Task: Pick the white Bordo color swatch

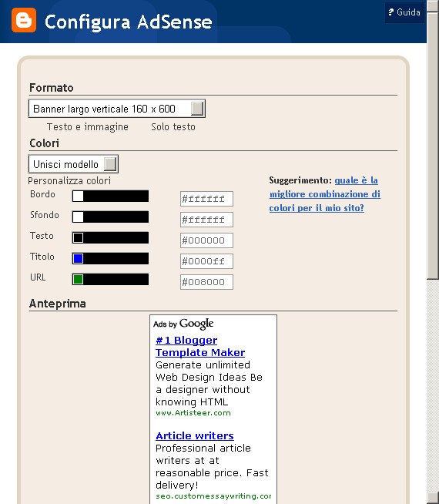Action: [78, 196]
